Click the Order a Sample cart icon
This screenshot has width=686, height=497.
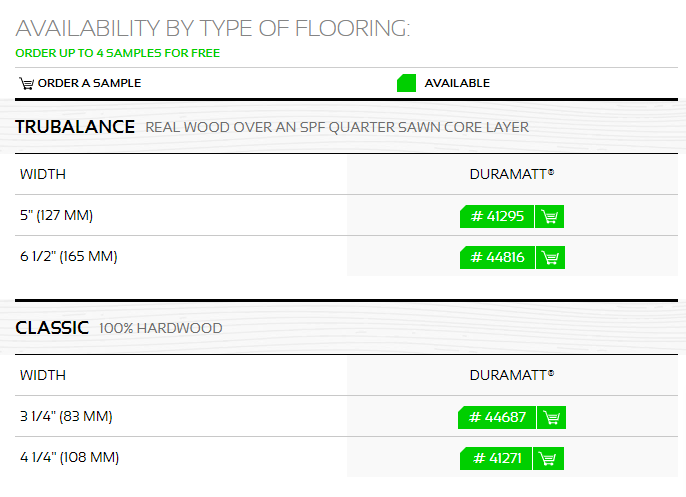pyautogui.click(x=26, y=83)
